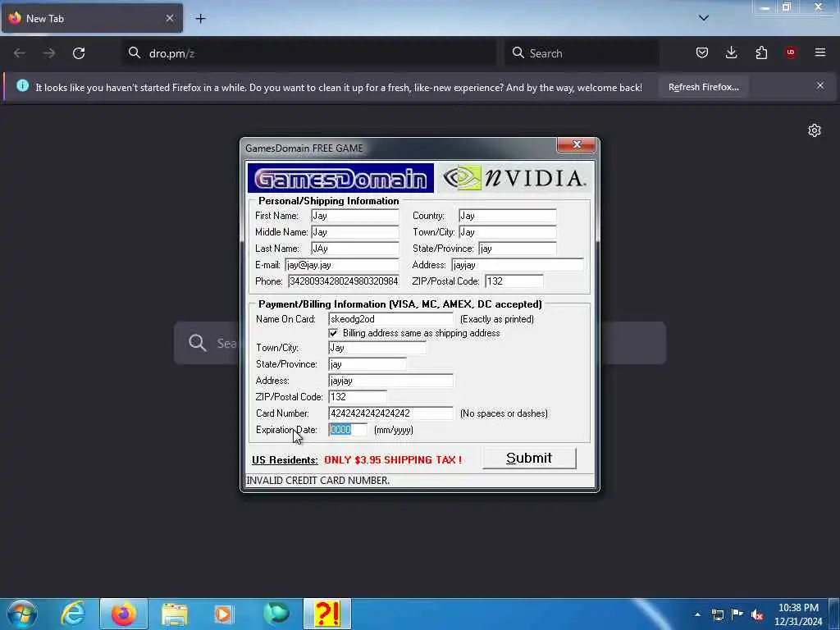Select the New Tab tab
Screen dimensions: 840x630
coord(92,18)
